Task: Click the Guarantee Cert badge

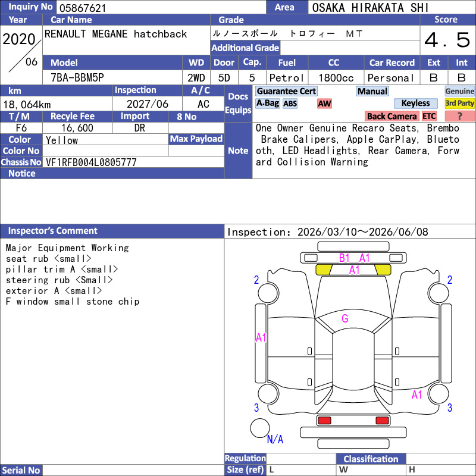Action: pyautogui.click(x=286, y=91)
